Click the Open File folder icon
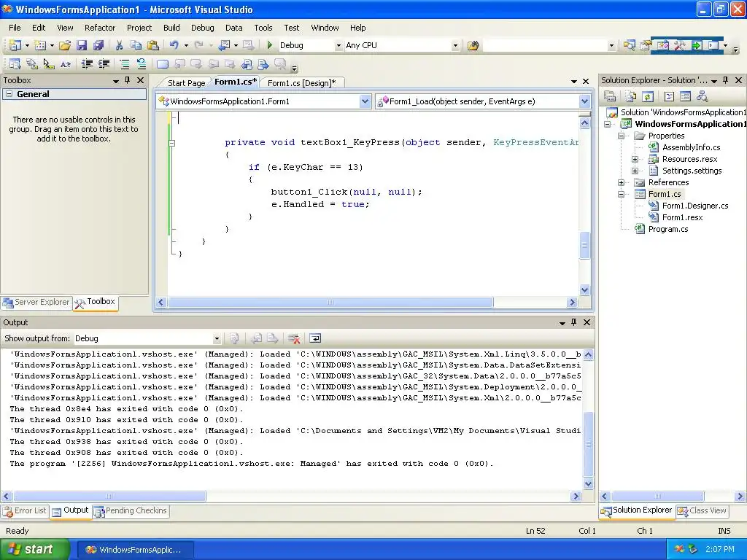This screenshot has width=747, height=560. click(x=65, y=45)
